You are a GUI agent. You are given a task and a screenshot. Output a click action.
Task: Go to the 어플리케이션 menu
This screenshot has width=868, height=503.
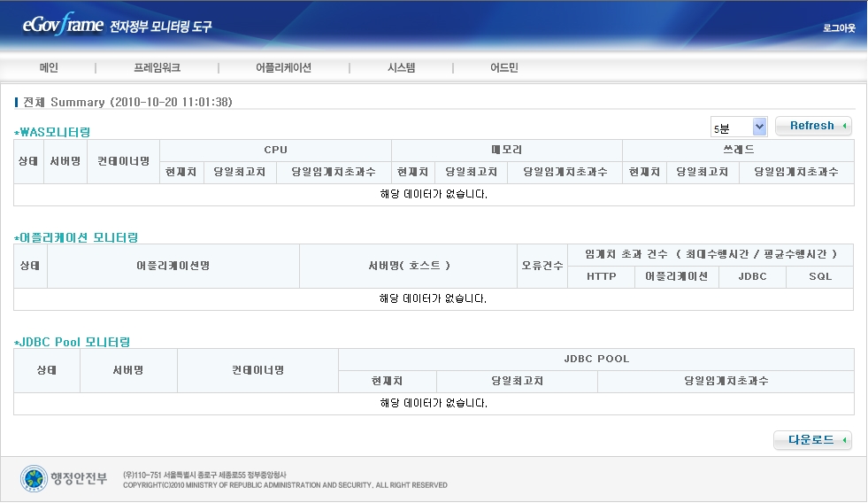pyautogui.click(x=283, y=68)
